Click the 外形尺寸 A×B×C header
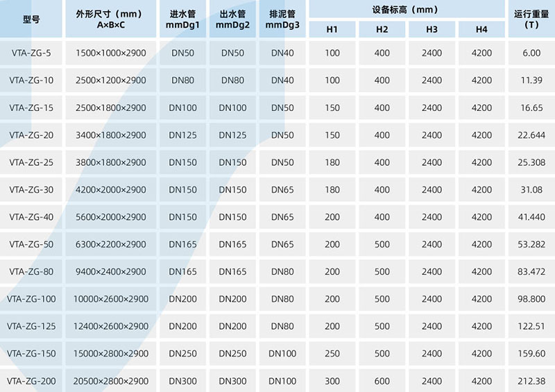Viewport: 555px width, 392px height. pyautogui.click(x=111, y=19)
